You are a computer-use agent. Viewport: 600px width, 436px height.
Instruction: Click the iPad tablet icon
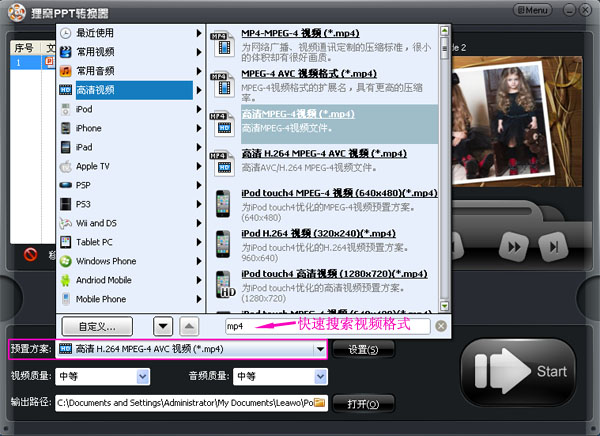pos(65,147)
